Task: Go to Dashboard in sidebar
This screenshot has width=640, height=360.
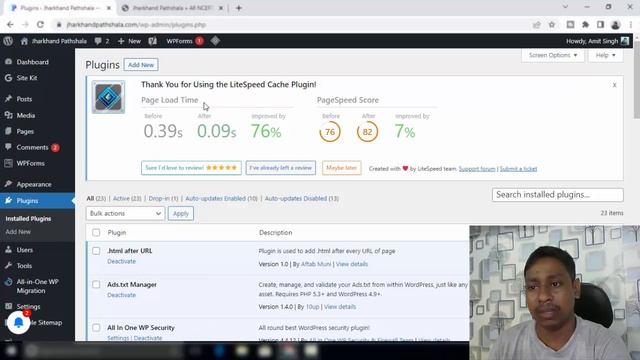Action: pyautogui.click(x=32, y=62)
